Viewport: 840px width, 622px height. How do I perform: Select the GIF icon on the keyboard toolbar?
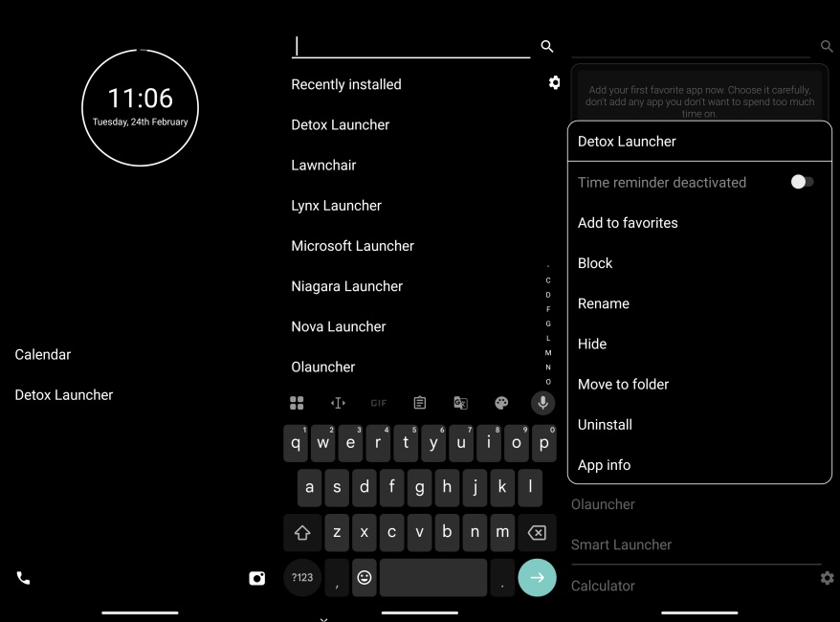378,402
